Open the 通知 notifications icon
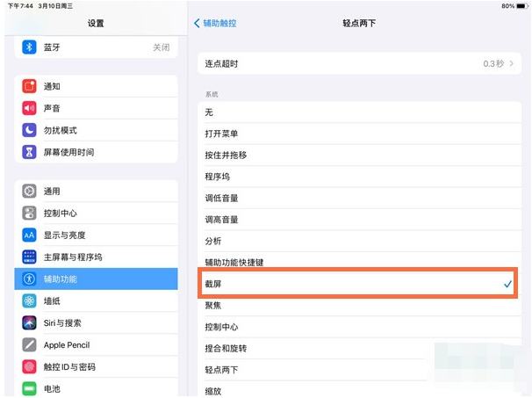The height and width of the screenshot is (398, 532). [29, 87]
